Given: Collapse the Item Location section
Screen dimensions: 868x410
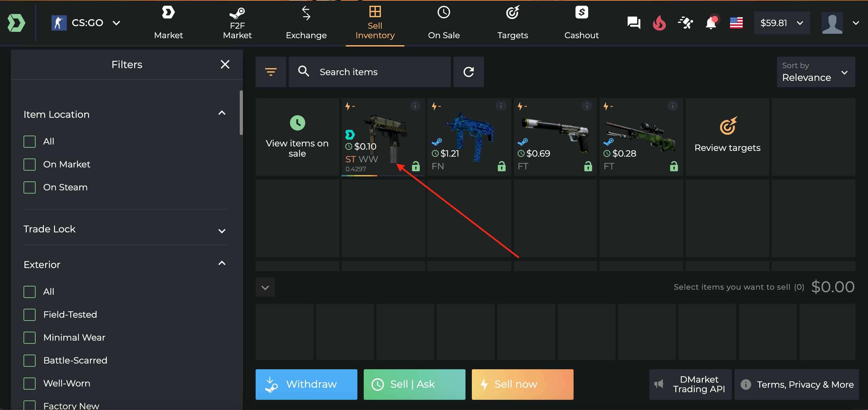Looking at the screenshot, I should 222,113.
